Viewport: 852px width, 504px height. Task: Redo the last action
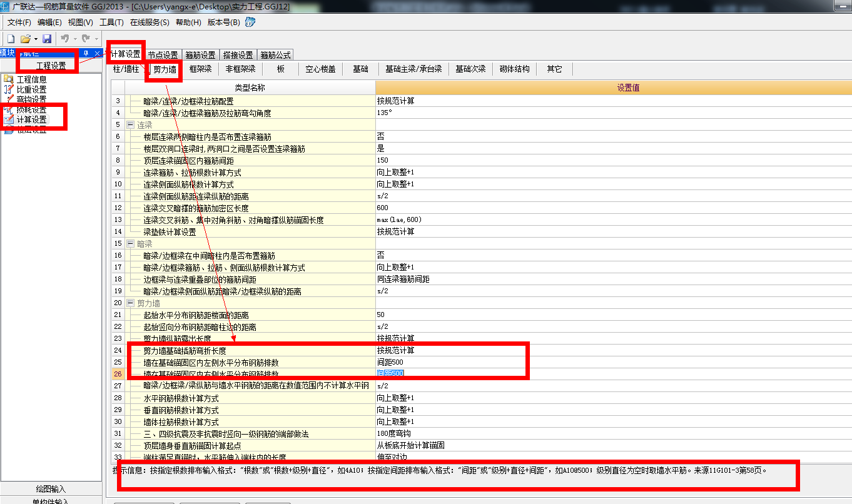[86, 39]
